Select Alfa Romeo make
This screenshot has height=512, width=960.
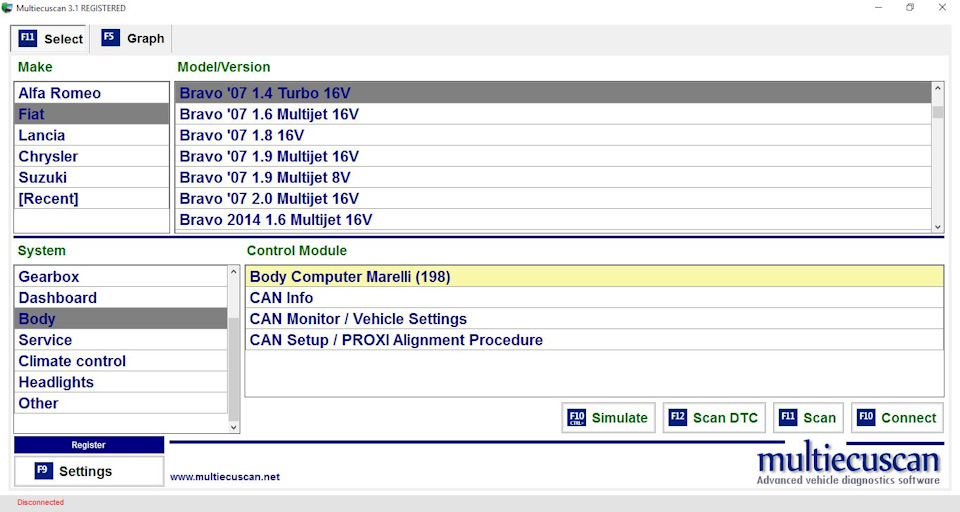91,93
